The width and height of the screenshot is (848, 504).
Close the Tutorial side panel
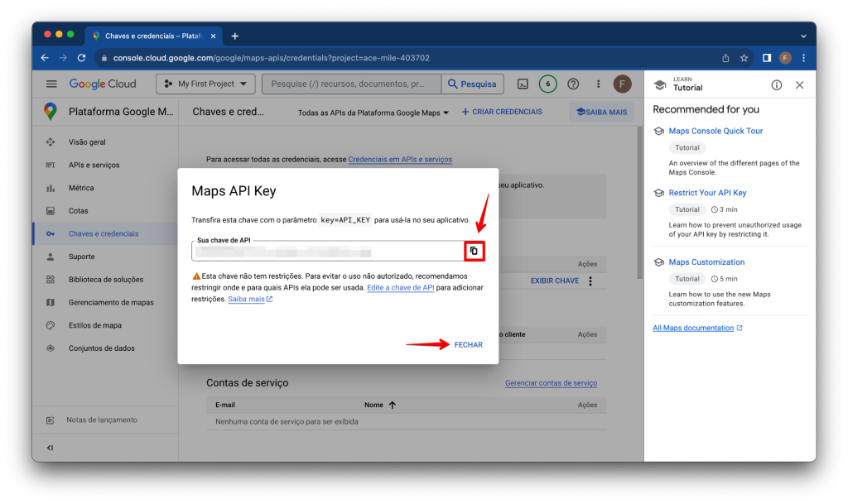click(x=799, y=85)
